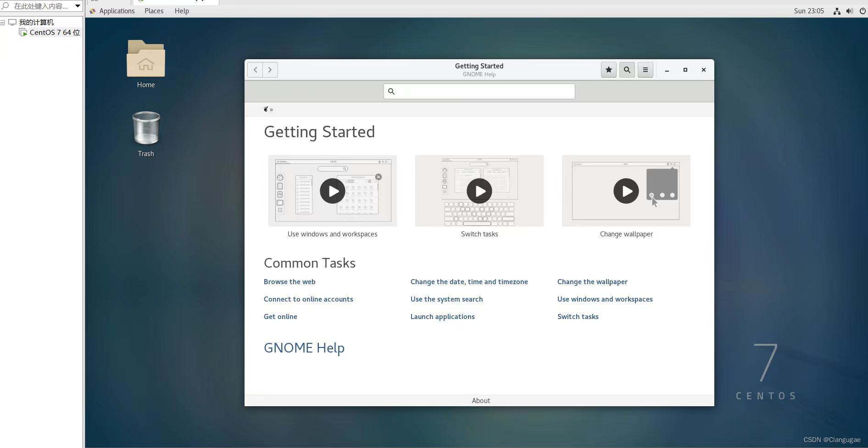Screen dimensions: 868x448
Task: Open the Help menu in the top panel
Action: click(182, 11)
